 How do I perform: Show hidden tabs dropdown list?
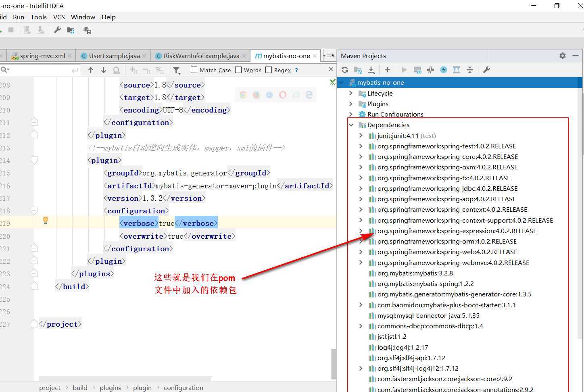click(x=329, y=56)
